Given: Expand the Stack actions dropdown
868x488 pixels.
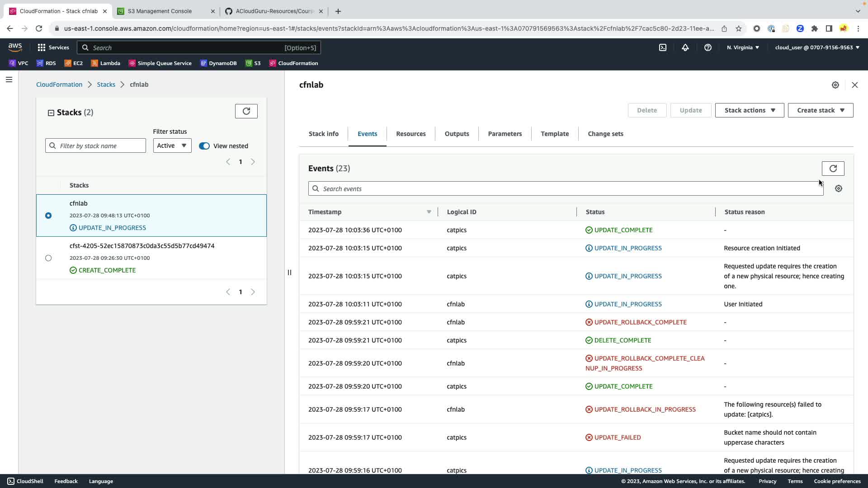Looking at the screenshot, I should (x=749, y=110).
